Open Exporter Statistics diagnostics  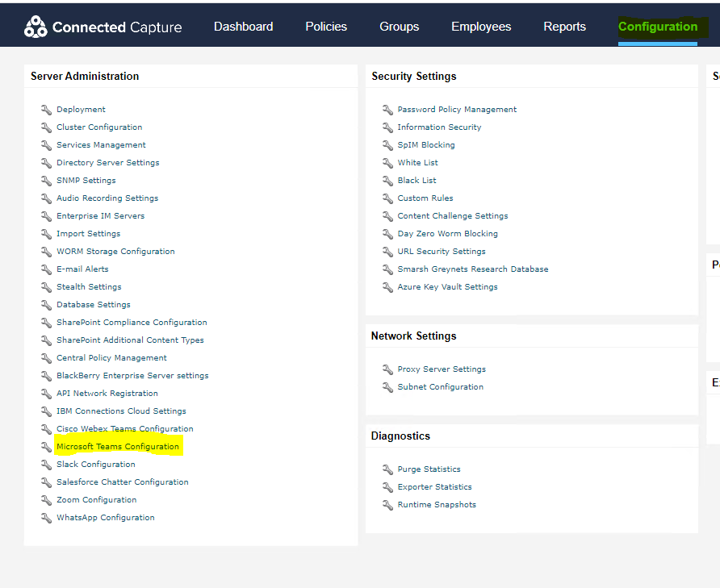(x=435, y=487)
